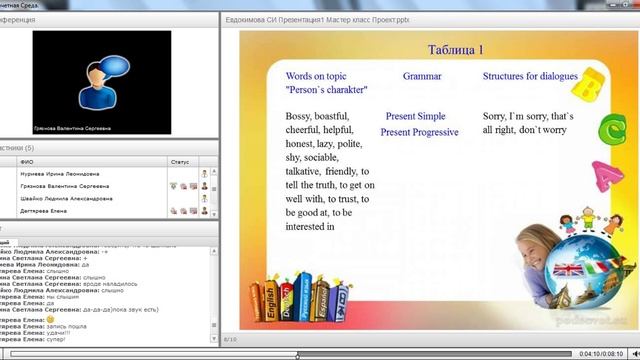Click Дегтярева Елена's whiteboard status icon

193,211
